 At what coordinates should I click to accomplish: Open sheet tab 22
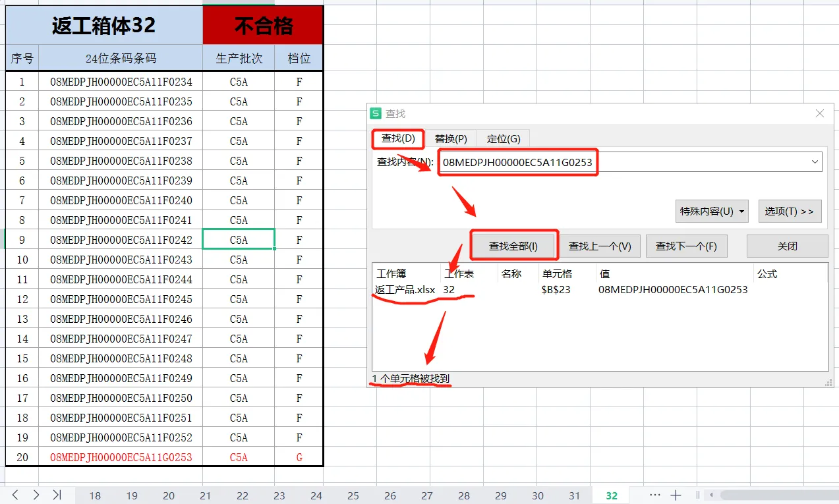coord(243,495)
